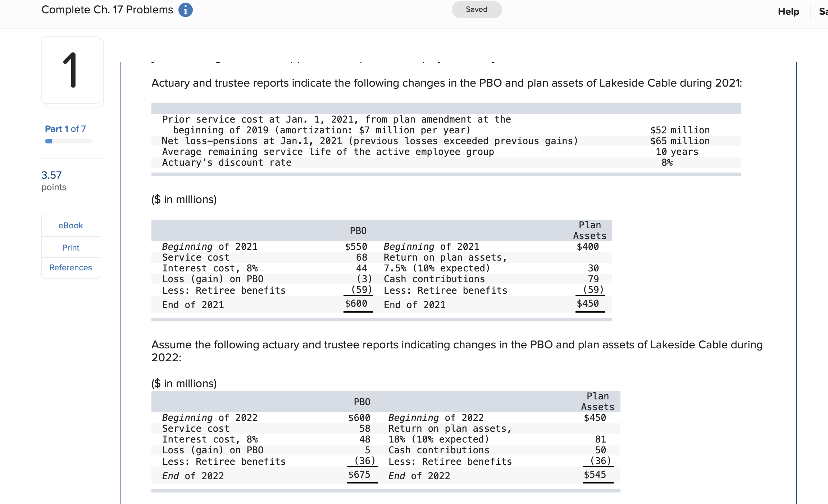Screen dimensions: 828x504
Task: Click the "Plan Assets" header in the 2022 table
Action: pyautogui.click(x=598, y=402)
